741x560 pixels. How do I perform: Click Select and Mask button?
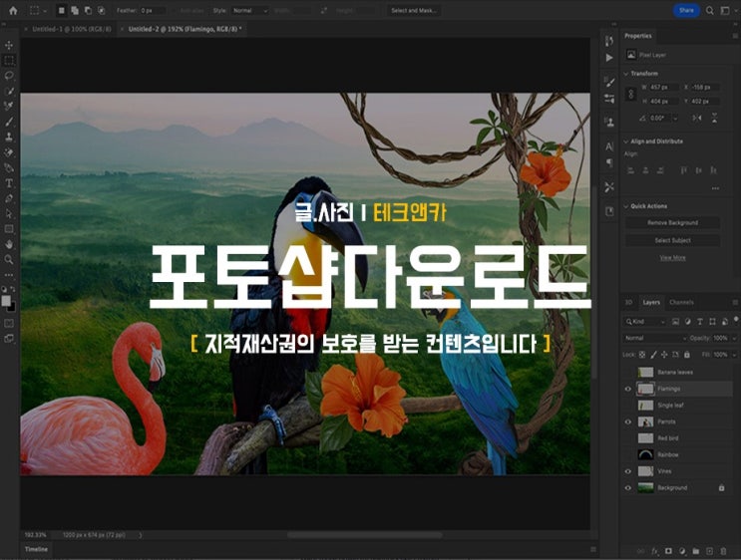pos(414,10)
